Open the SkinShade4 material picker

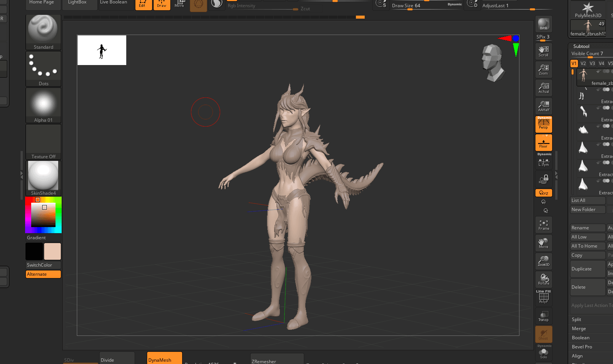click(43, 178)
